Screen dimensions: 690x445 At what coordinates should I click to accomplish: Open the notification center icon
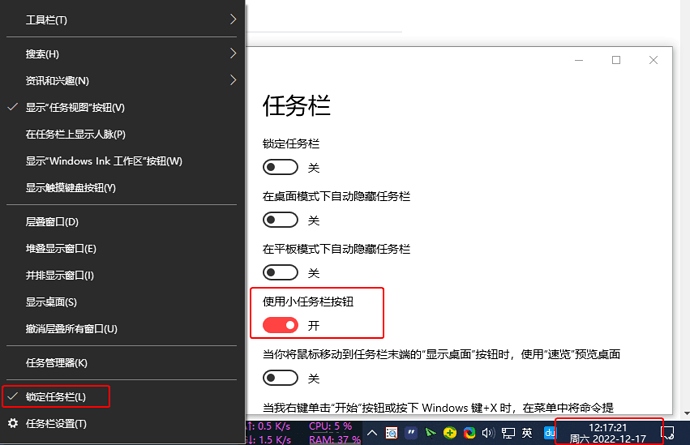pos(668,433)
